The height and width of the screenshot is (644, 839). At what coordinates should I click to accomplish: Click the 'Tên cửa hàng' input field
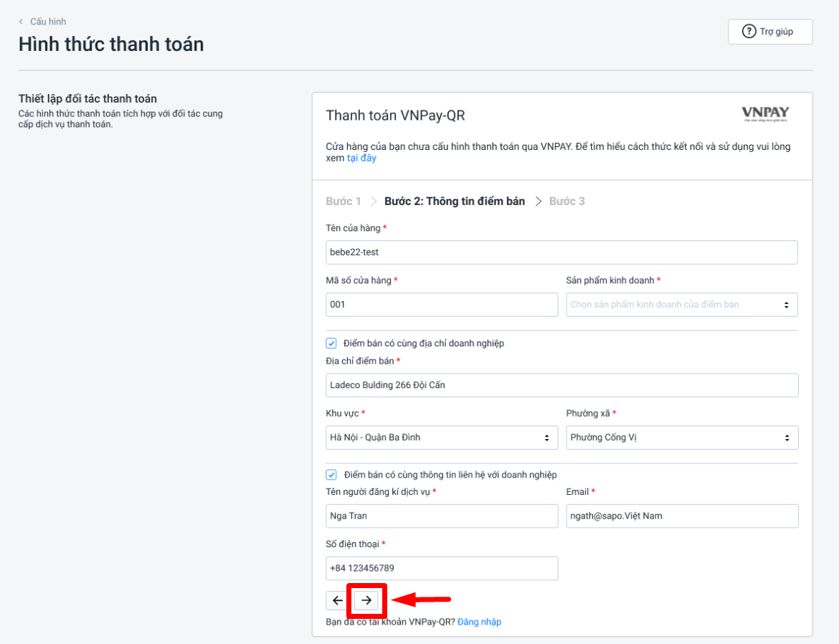561,252
